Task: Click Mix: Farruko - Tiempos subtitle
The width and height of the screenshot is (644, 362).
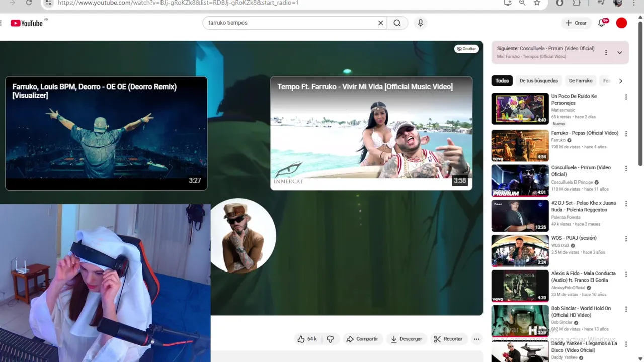Action: click(531, 57)
